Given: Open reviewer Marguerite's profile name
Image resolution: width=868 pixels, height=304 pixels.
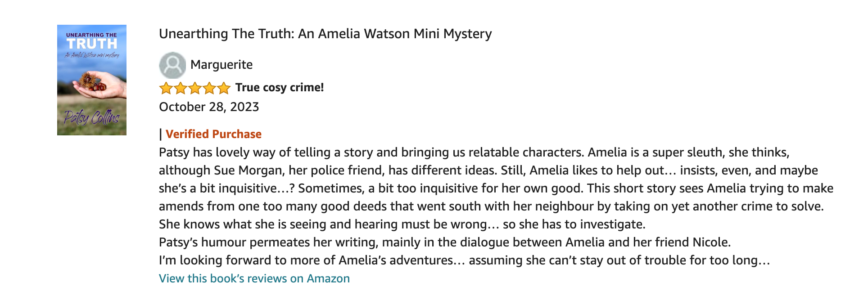Looking at the screenshot, I should click(x=222, y=65).
